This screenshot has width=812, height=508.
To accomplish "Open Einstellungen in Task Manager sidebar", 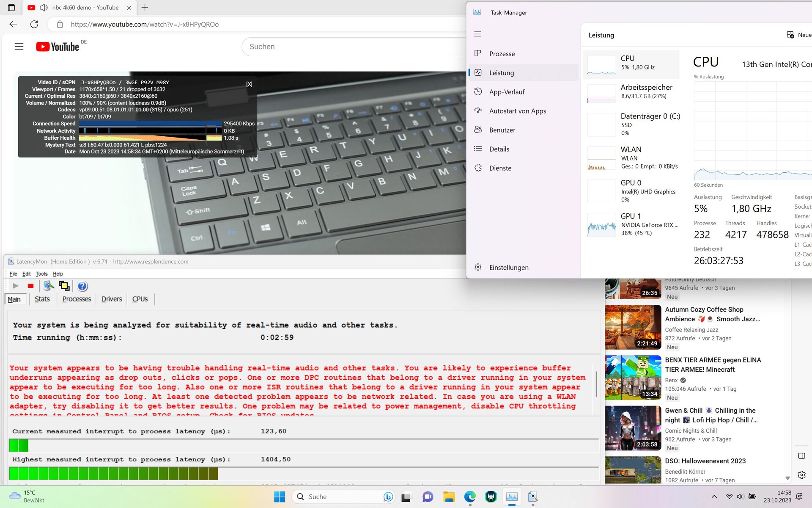I will tap(508, 268).
